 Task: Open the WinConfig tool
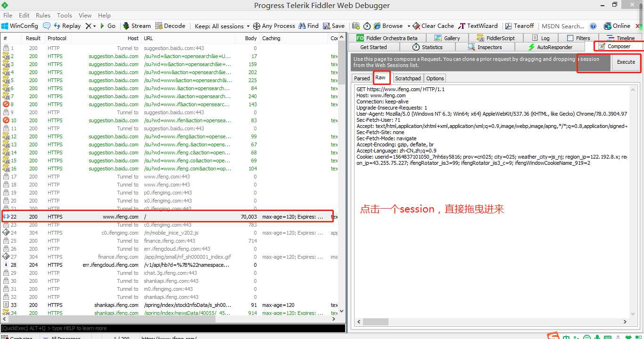tap(20, 26)
